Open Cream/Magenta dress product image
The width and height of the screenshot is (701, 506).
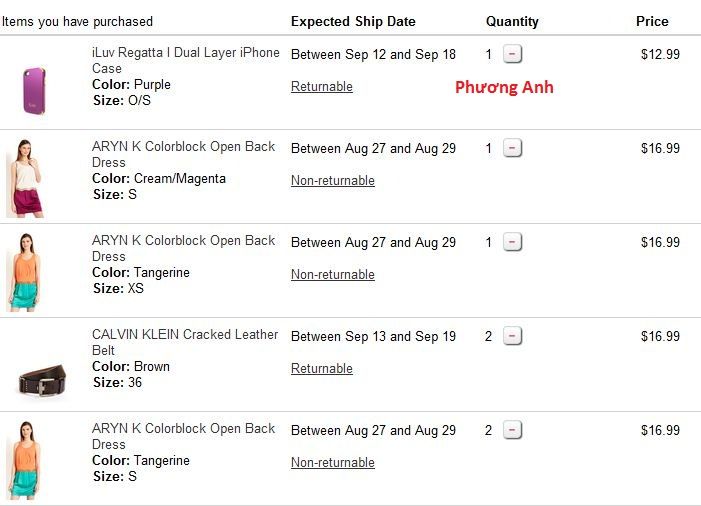click(x=26, y=178)
